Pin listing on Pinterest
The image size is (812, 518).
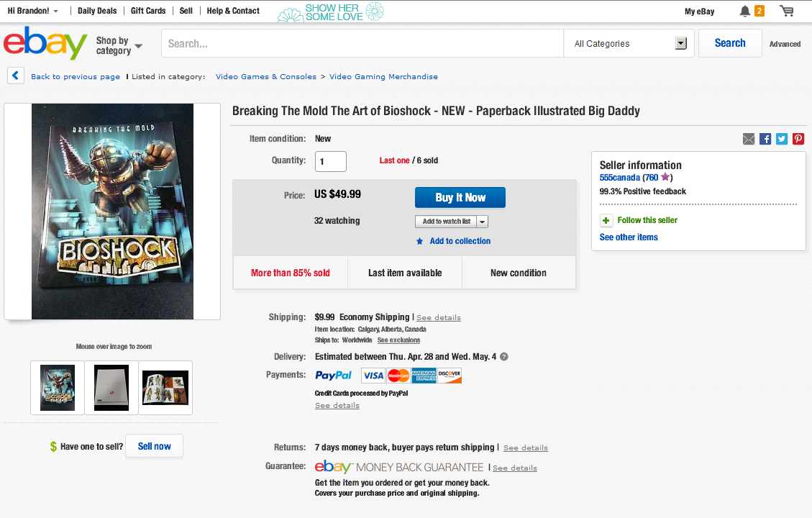(x=798, y=139)
